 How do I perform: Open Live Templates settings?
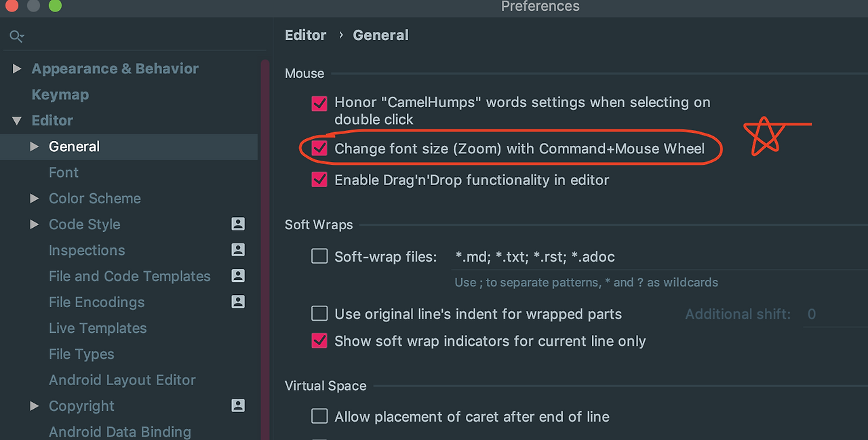(98, 328)
